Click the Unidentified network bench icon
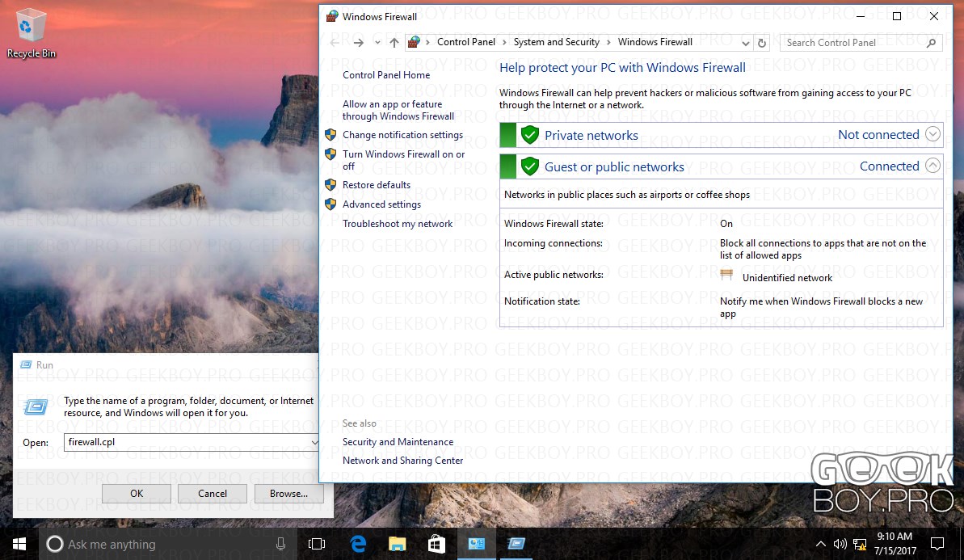Screen dimensions: 964x560 tap(726, 276)
